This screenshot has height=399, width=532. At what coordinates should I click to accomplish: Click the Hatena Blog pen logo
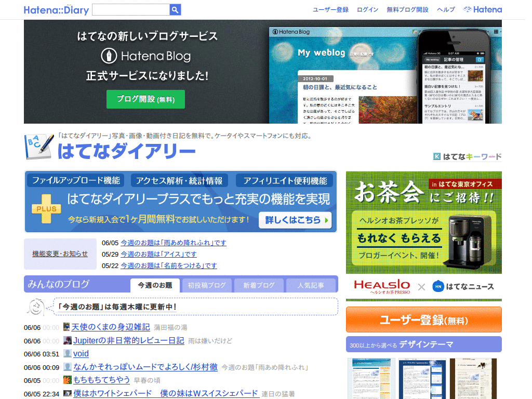[x=109, y=56]
